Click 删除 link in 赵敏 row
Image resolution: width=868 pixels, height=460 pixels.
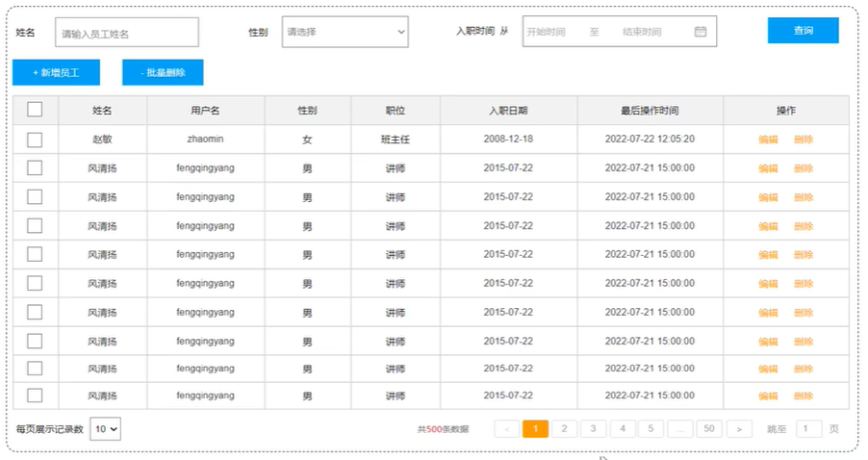click(804, 140)
